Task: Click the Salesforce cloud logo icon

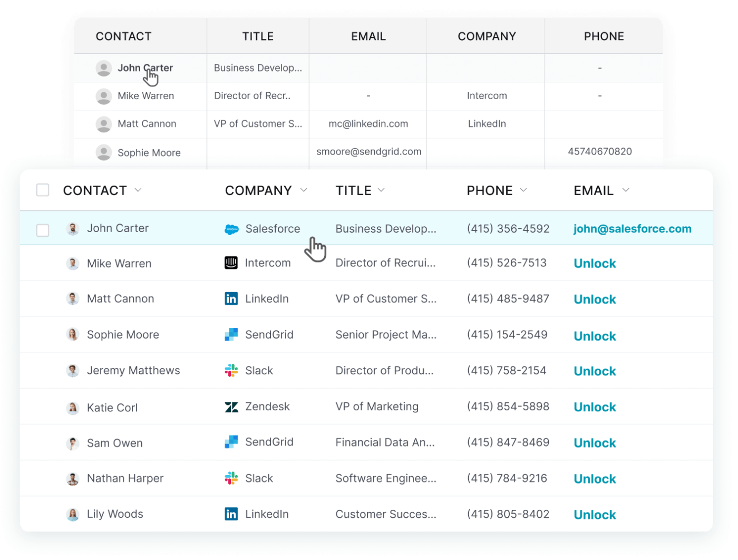Action: point(231,229)
